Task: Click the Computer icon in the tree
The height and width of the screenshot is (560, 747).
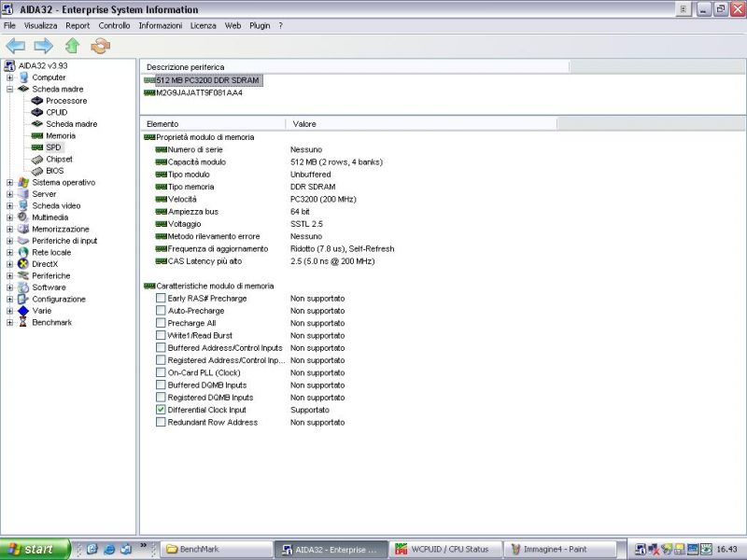Action: pos(23,77)
